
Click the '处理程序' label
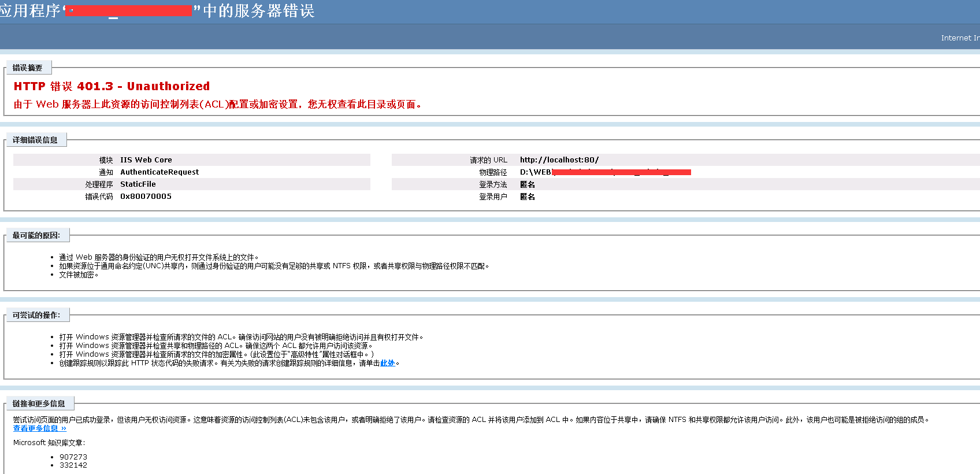99,184
